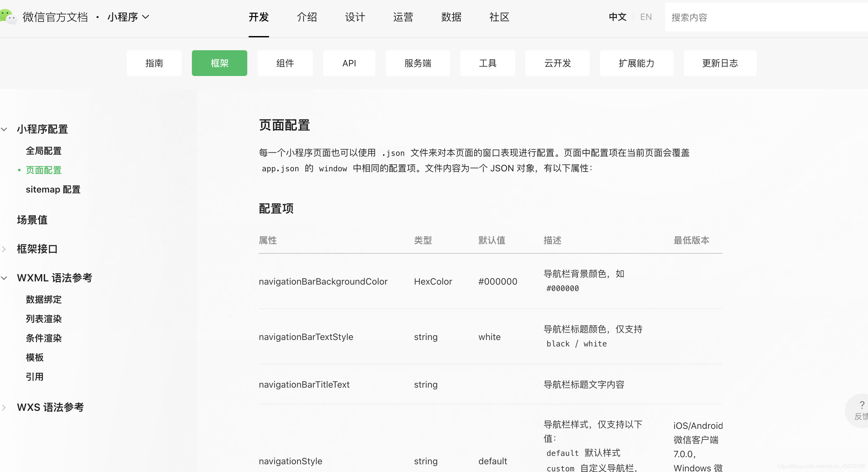The width and height of the screenshot is (868, 472).
Task: Click the 框架接口 sidebar heading
Action: tap(37, 249)
